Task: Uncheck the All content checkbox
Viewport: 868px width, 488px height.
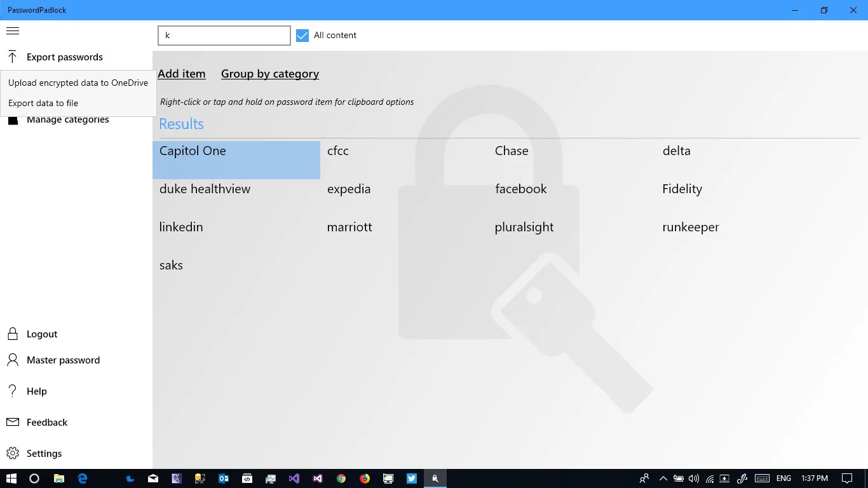Action: point(302,36)
